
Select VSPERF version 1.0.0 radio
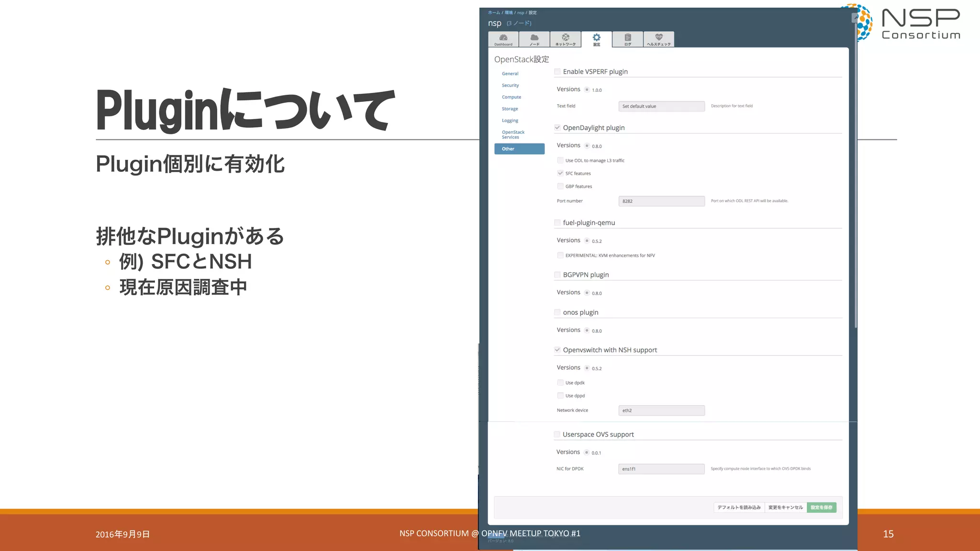point(587,89)
